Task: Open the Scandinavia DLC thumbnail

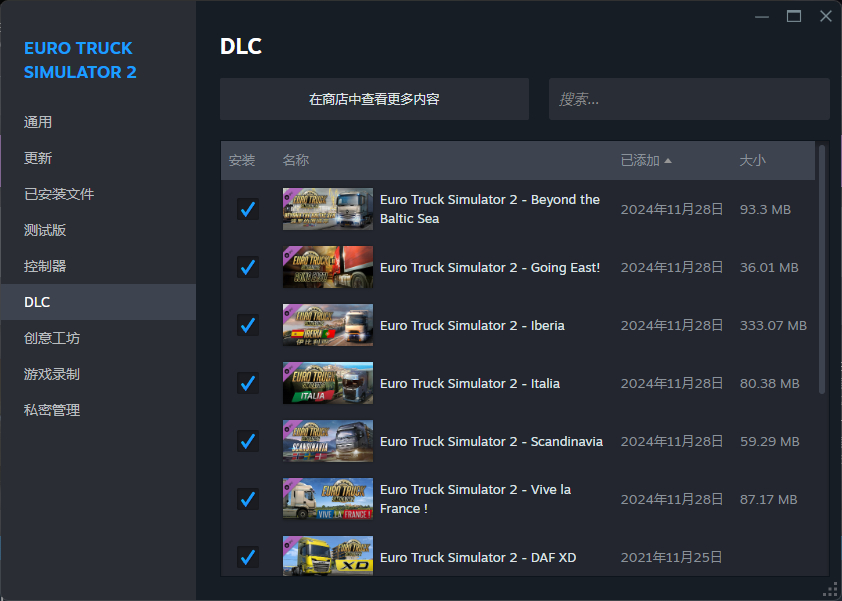Action: coord(328,441)
